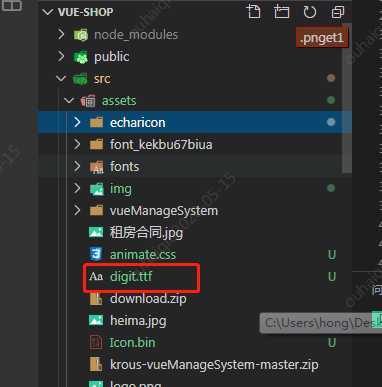Collapse the VUE-SHOP root section
The height and width of the screenshot is (387, 382).
tap(48, 12)
